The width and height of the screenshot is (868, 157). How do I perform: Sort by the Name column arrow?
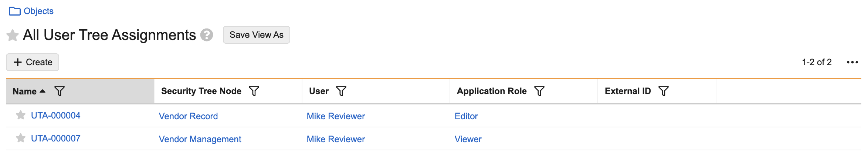(x=43, y=91)
